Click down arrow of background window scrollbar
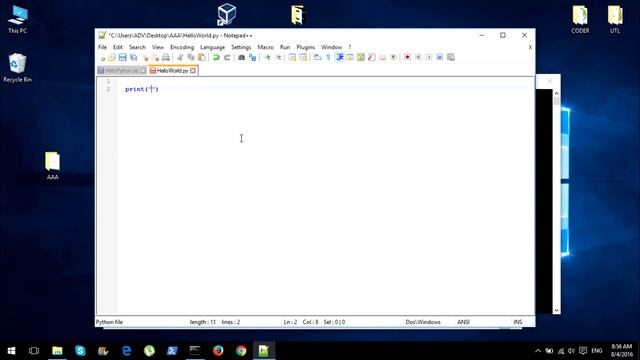Viewport: 640px width, 360px height. coord(556,311)
